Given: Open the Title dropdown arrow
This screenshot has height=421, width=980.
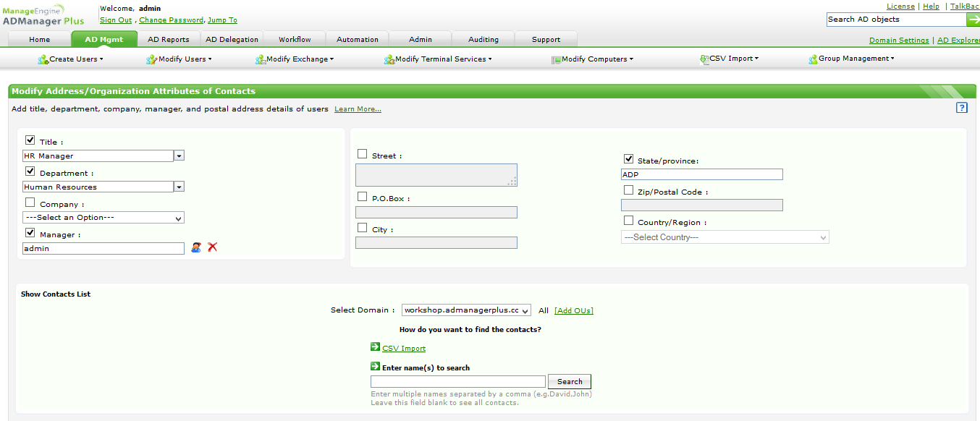Looking at the screenshot, I should coord(179,156).
